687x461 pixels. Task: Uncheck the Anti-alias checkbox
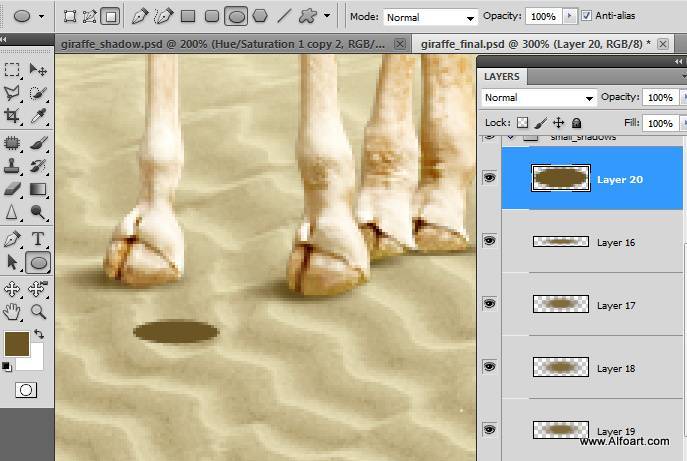tap(586, 17)
